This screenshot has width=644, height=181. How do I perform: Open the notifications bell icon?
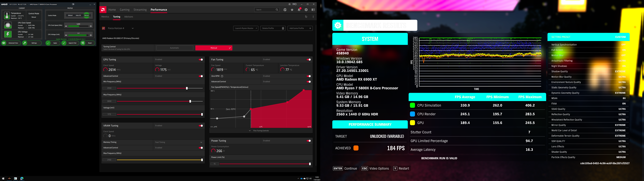coord(299,10)
